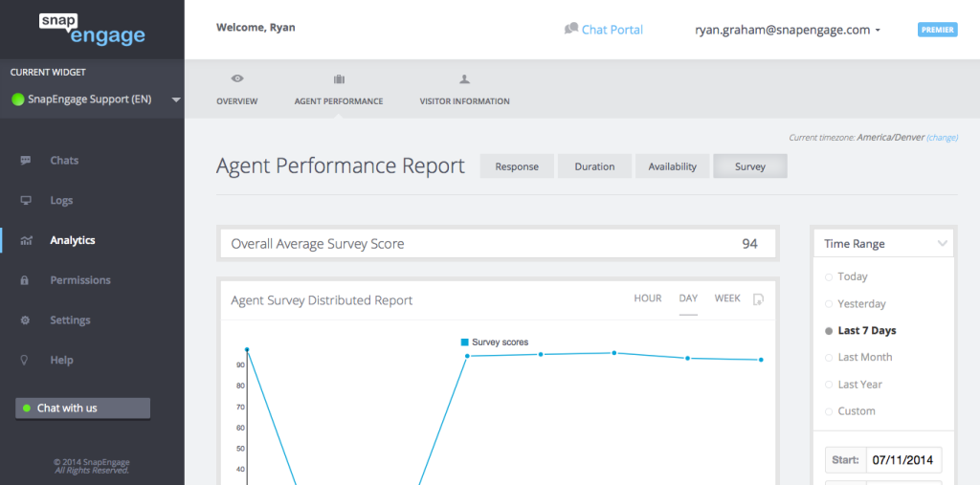This screenshot has height=485, width=980.
Task: Go to Permissions in sidebar
Action: 80,280
